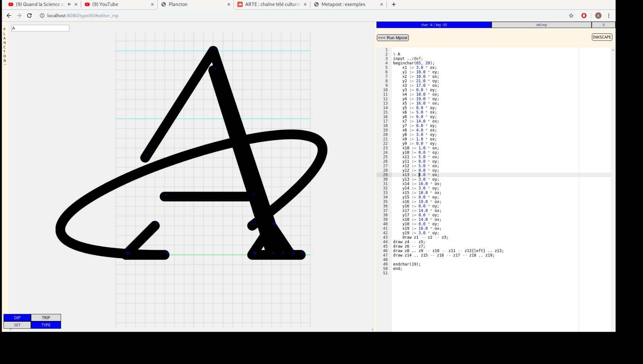This screenshot has width=643, height=364.
Task: Bookmark this page with the star icon
Action: 571,16
